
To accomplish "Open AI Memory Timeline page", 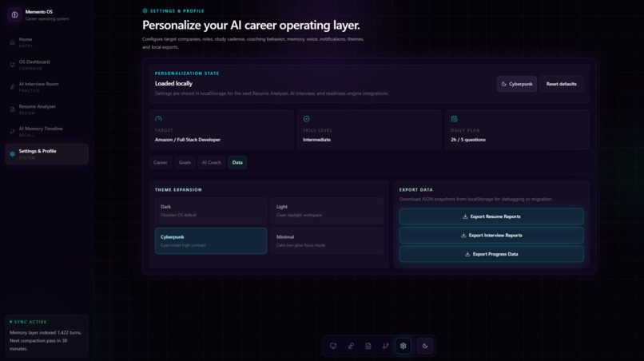I will [47, 132].
